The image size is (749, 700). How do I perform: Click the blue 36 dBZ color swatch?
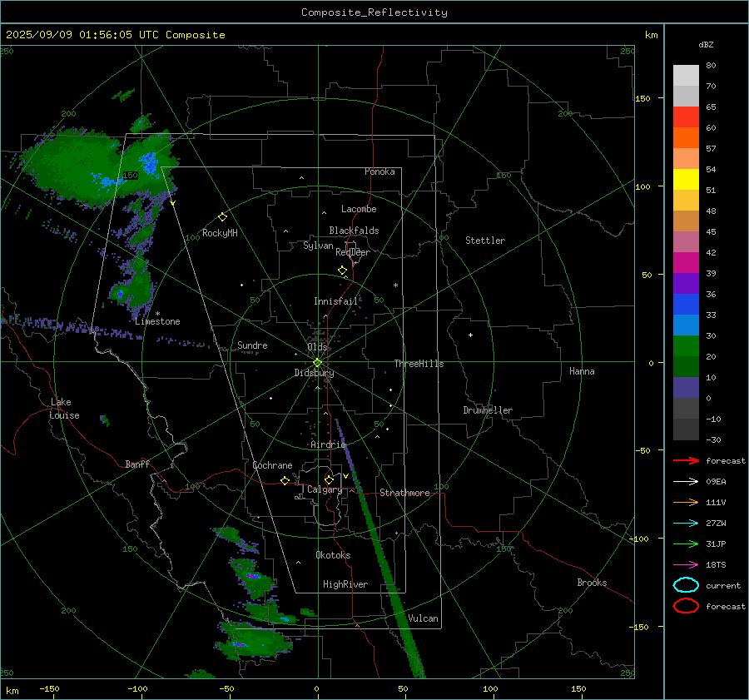686,305
